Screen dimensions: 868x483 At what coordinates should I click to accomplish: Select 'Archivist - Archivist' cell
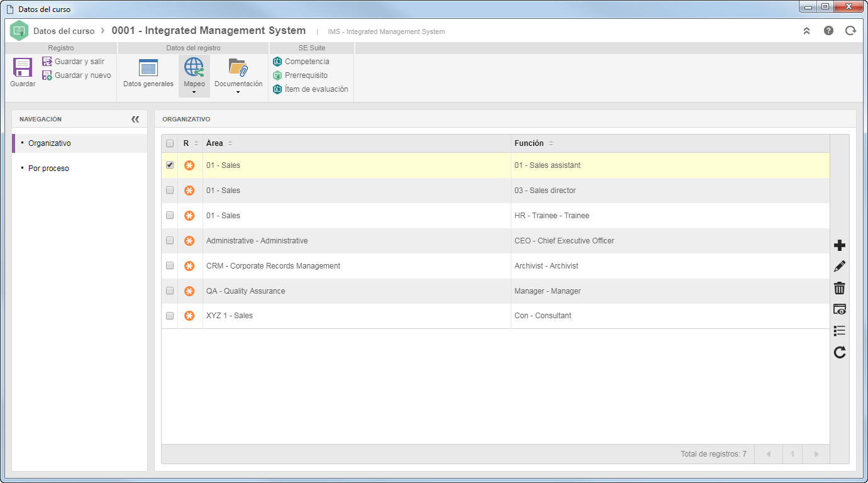click(670, 266)
